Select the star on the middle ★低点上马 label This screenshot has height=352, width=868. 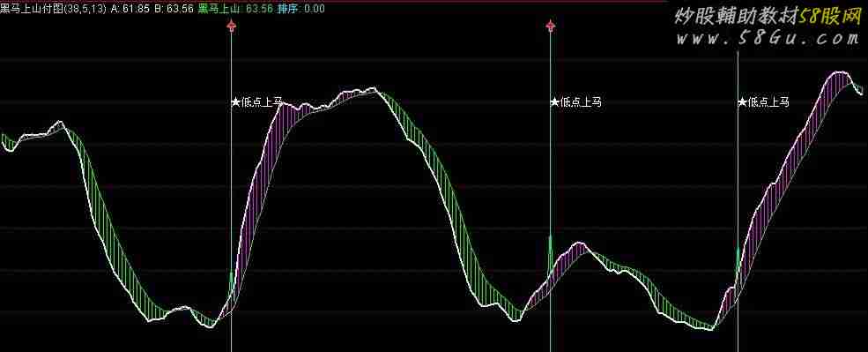(555, 102)
